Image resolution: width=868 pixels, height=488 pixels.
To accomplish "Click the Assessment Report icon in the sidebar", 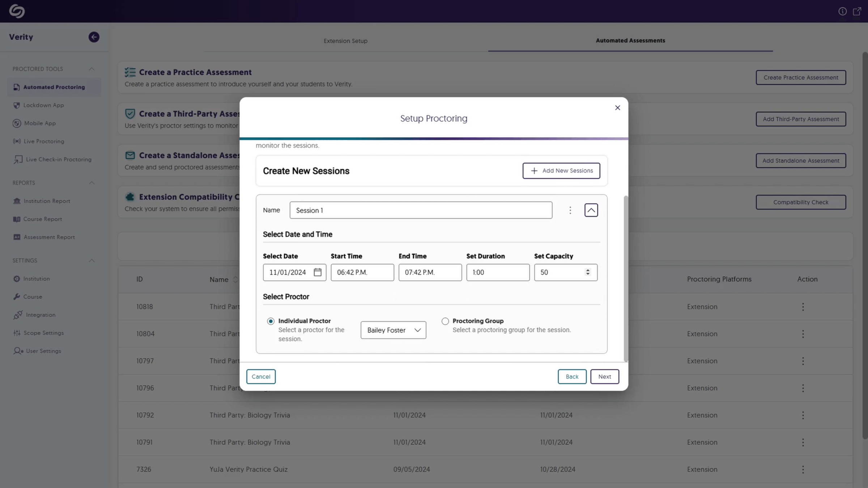I will pos(17,237).
